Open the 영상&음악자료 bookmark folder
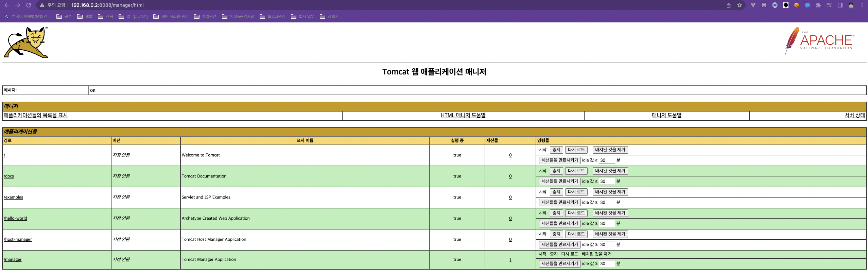 [x=238, y=16]
